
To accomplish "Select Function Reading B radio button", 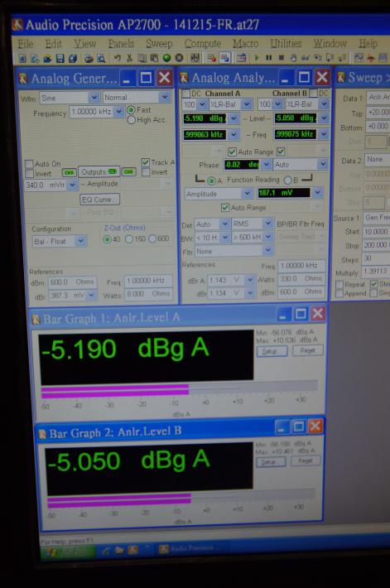I will click(287, 180).
